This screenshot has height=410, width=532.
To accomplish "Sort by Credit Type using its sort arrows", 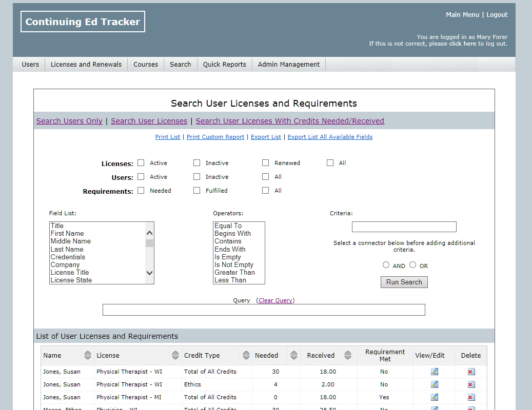I will 246,355.
